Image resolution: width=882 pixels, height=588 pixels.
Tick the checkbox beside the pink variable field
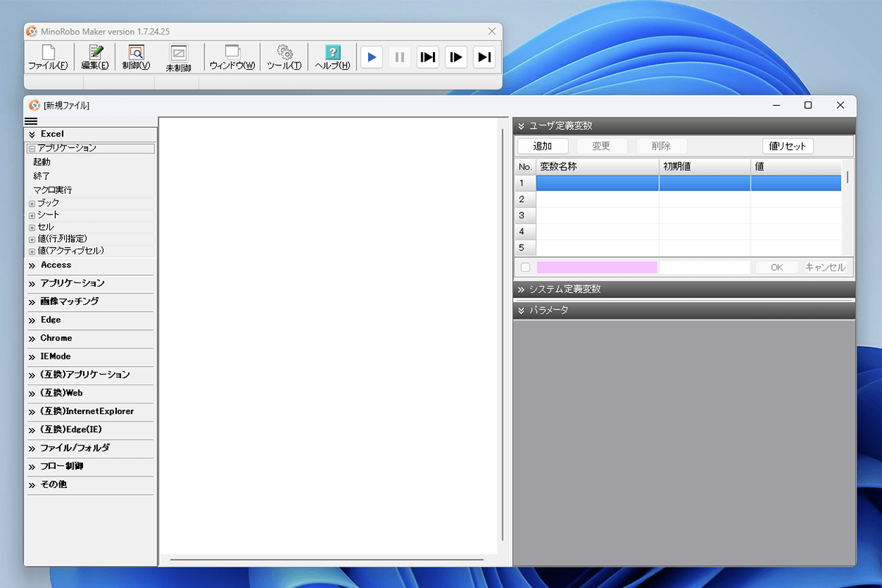point(526,268)
